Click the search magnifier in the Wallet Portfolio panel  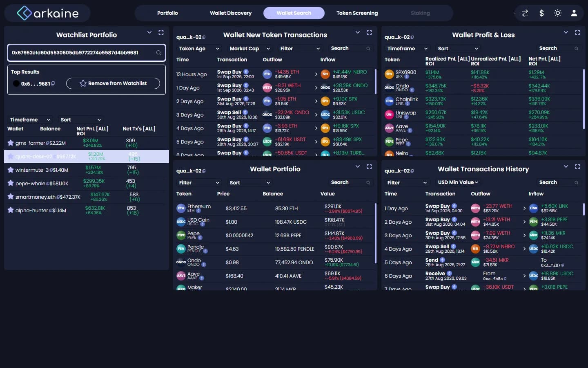pos(368,183)
